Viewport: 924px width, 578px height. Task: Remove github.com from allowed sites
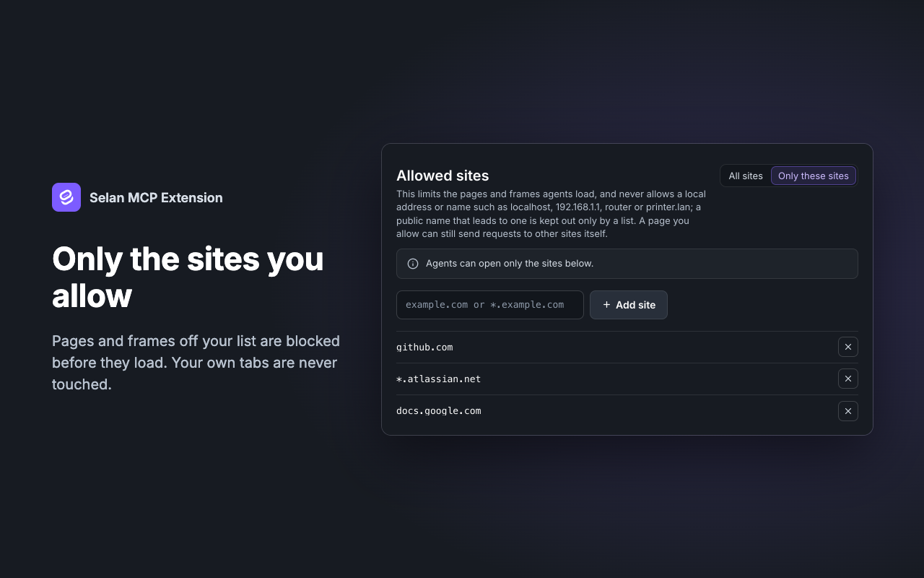(x=848, y=348)
